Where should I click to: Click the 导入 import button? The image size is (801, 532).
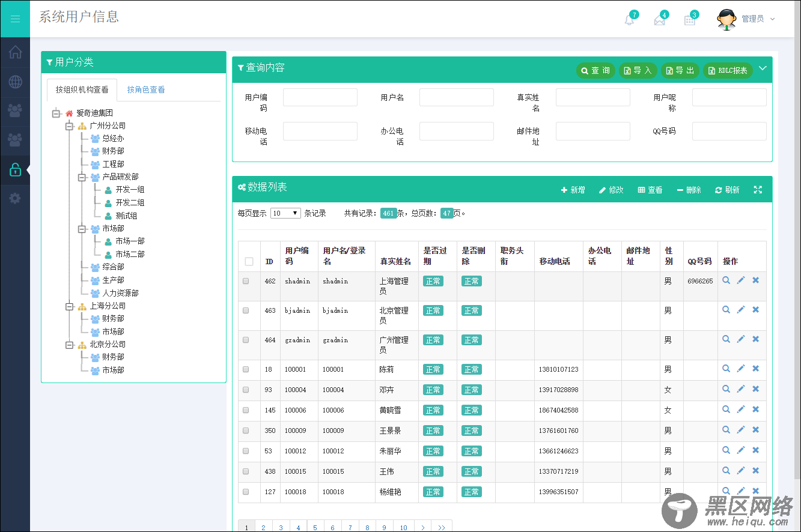coord(638,71)
